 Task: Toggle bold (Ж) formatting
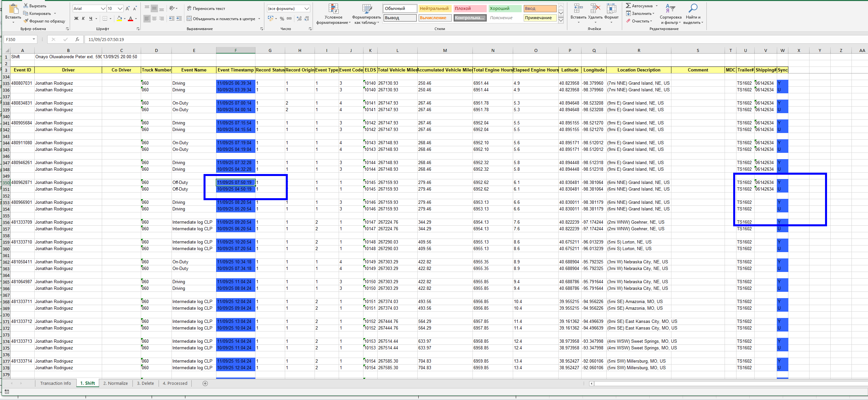pyautogui.click(x=76, y=19)
